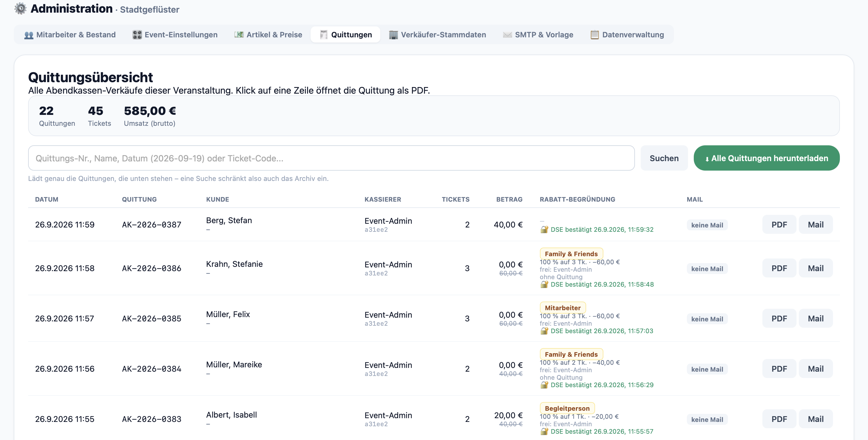Click the lock icon in the 11:57:03 DSE line

tap(544, 331)
